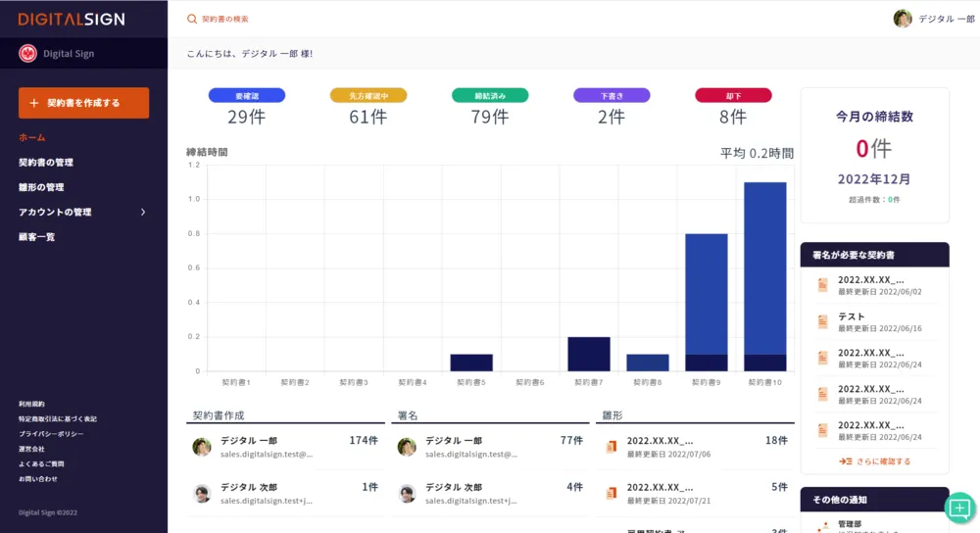
Task: Click template icon for 18件 template entry
Action: tap(612, 447)
